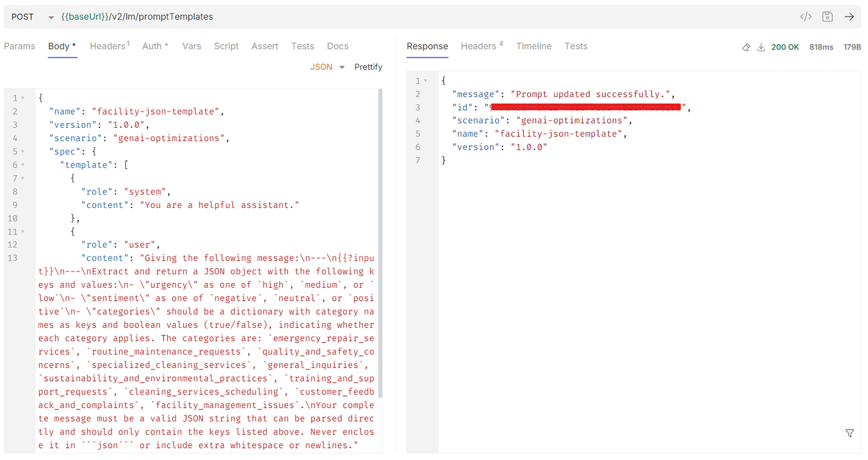Click "genai-optimizations" in the request body
Viewport: 868px width, 460px height.
pyautogui.click(x=171, y=138)
